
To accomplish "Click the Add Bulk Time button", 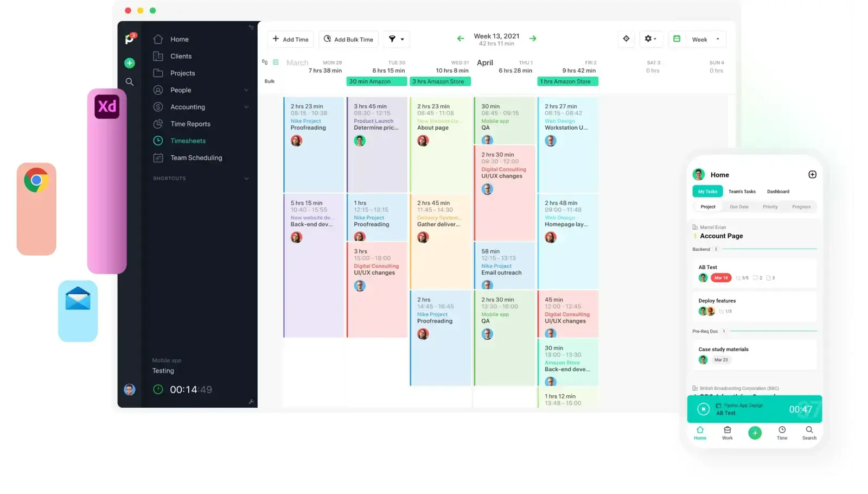I will coord(348,39).
